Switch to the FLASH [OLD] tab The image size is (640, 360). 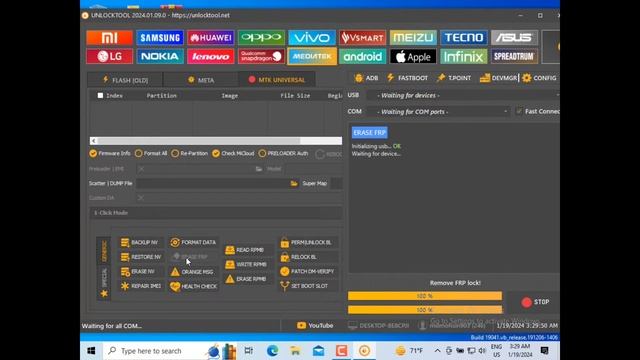pos(125,80)
